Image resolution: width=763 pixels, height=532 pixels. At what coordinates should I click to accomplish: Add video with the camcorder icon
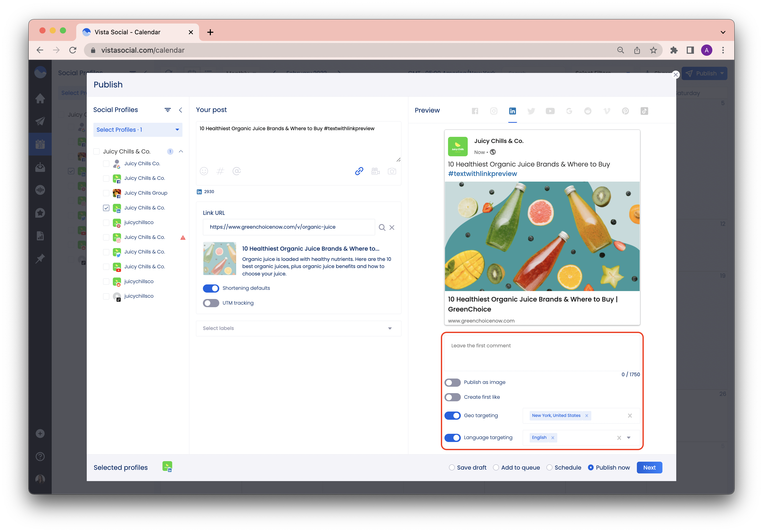[376, 171]
